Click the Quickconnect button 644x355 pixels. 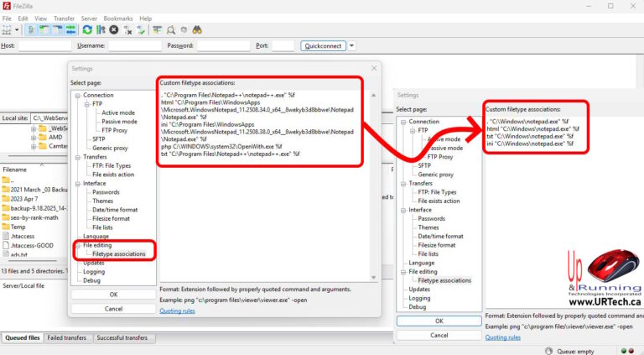tap(323, 45)
